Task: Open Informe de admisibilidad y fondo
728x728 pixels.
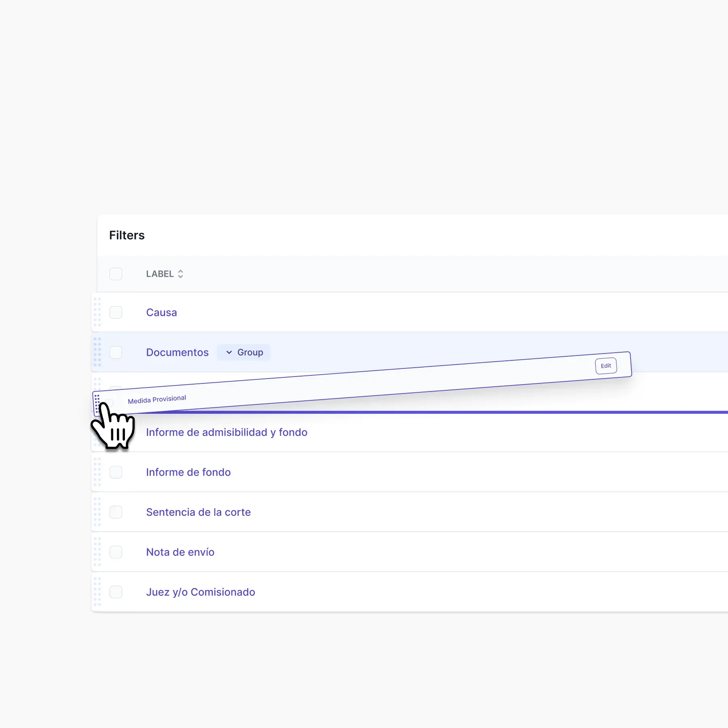Action: tap(226, 432)
